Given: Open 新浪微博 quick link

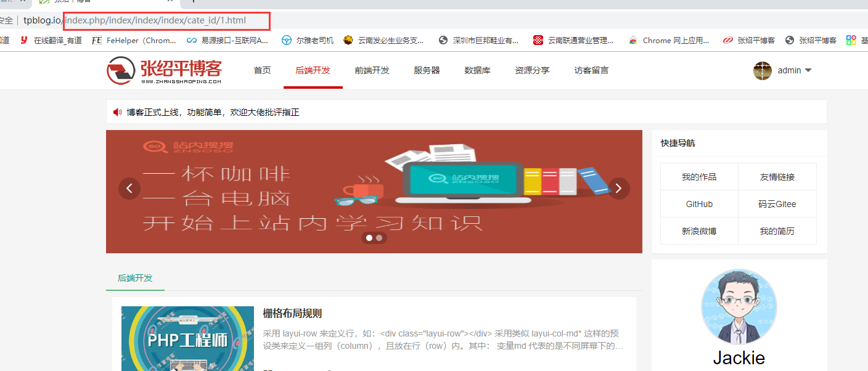Looking at the screenshot, I should pyautogui.click(x=699, y=231).
